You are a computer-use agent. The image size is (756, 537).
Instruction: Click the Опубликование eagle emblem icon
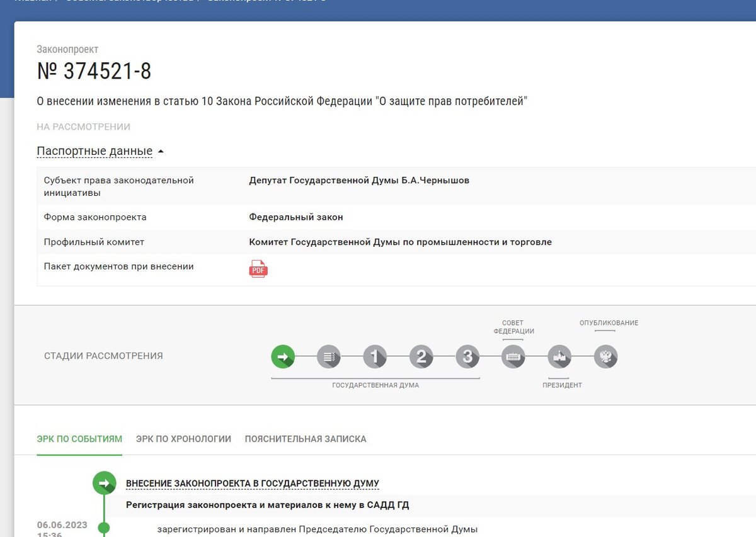click(605, 356)
